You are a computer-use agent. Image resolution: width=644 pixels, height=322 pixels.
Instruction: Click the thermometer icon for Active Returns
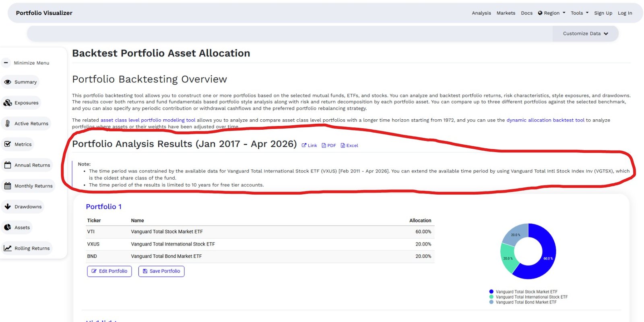tap(8, 124)
